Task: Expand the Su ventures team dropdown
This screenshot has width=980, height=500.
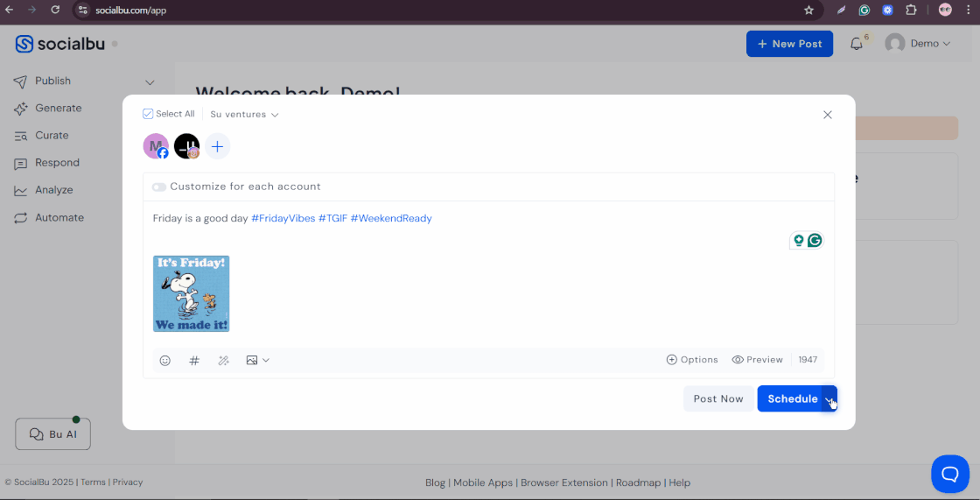Action: pyautogui.click(x=244, y=115)
